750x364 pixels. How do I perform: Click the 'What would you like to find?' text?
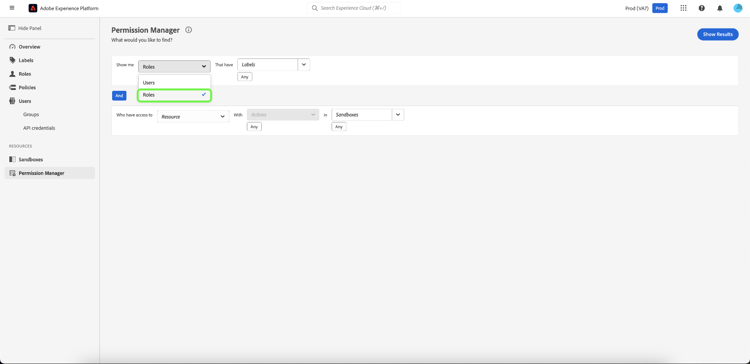142,40
